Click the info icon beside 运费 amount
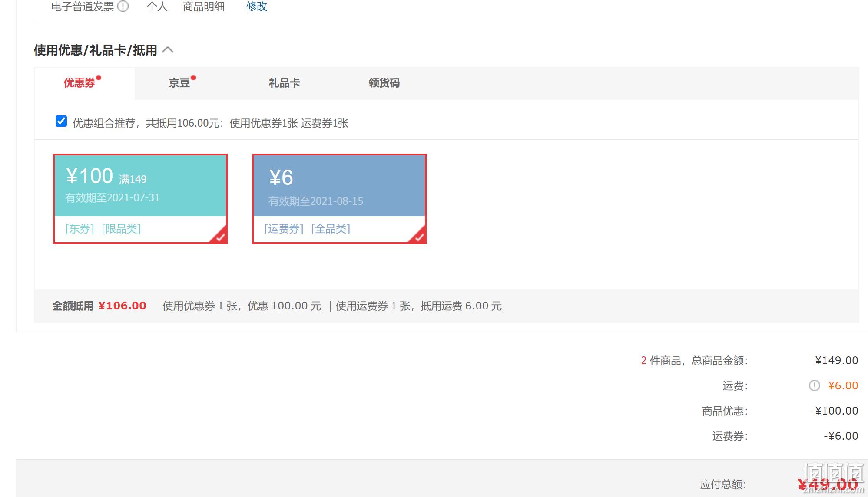868x497 pixels. pos(814,385)
